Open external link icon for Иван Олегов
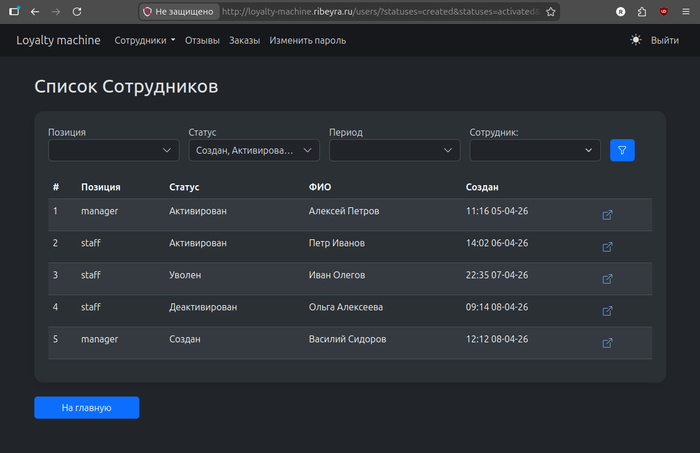700x453 pixels. 607,279
